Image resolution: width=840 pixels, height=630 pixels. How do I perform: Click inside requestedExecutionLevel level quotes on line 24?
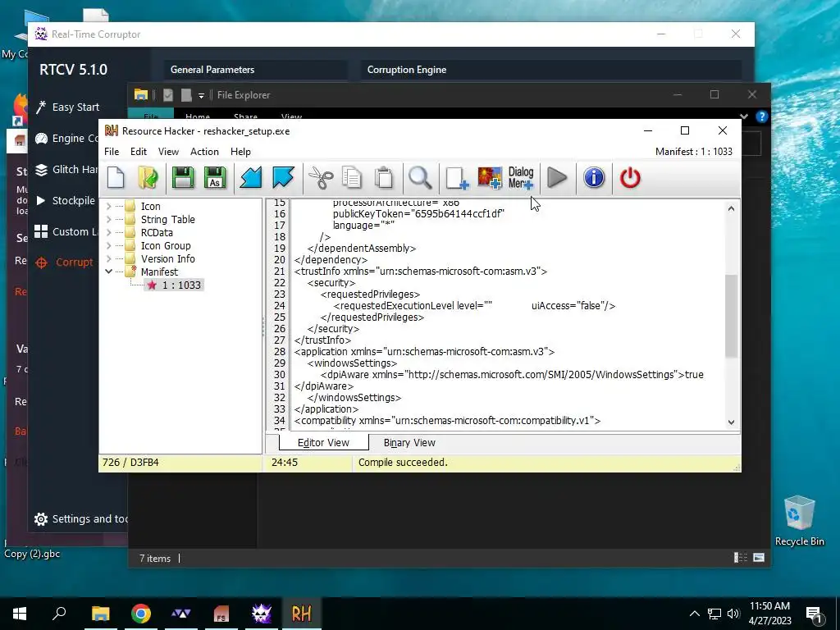488,306
